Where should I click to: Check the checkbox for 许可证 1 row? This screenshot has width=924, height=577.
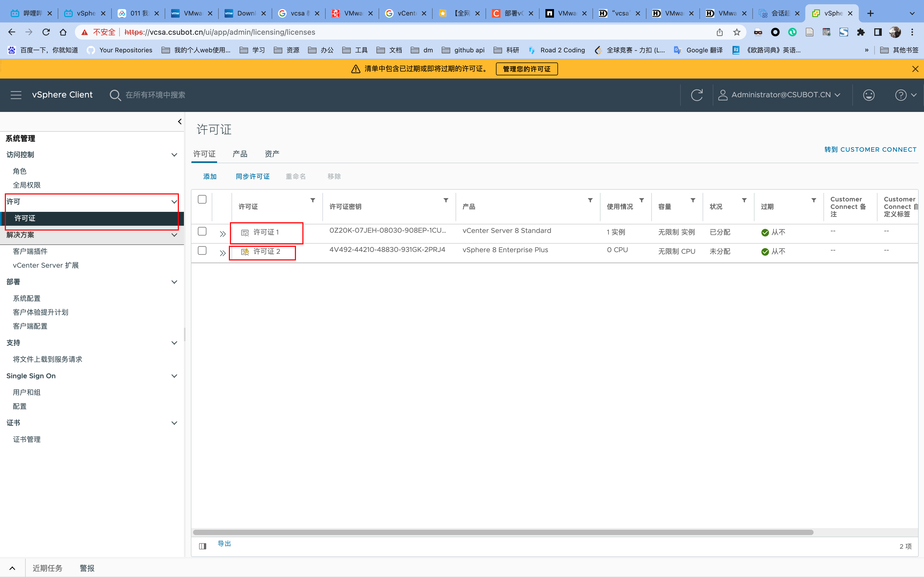click(x=202, y=231)
